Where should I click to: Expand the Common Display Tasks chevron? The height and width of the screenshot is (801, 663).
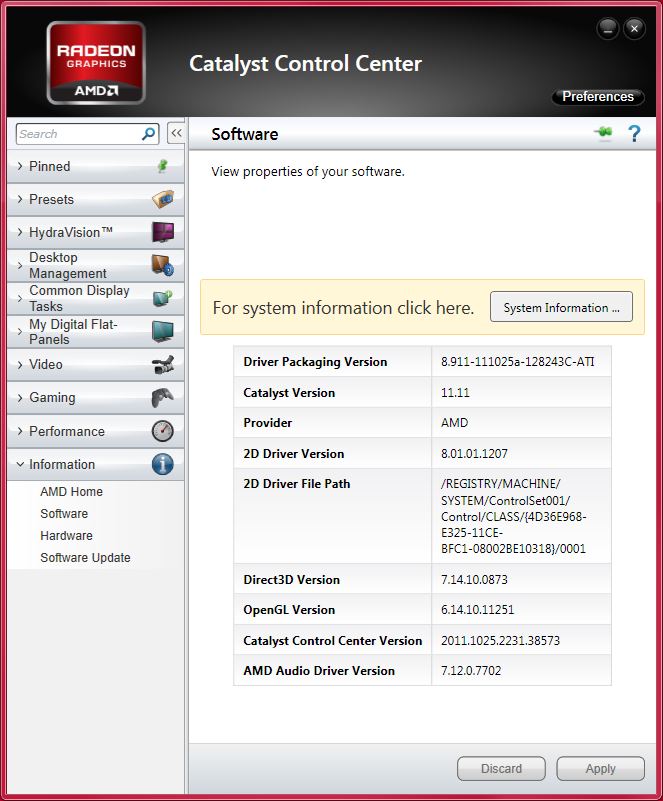click(x=20, y=298)
